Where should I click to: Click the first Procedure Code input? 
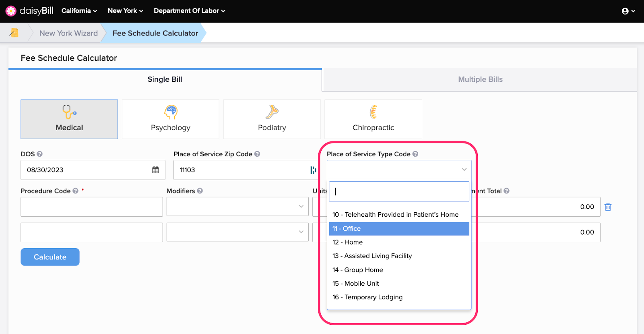[x=92, y=207]
